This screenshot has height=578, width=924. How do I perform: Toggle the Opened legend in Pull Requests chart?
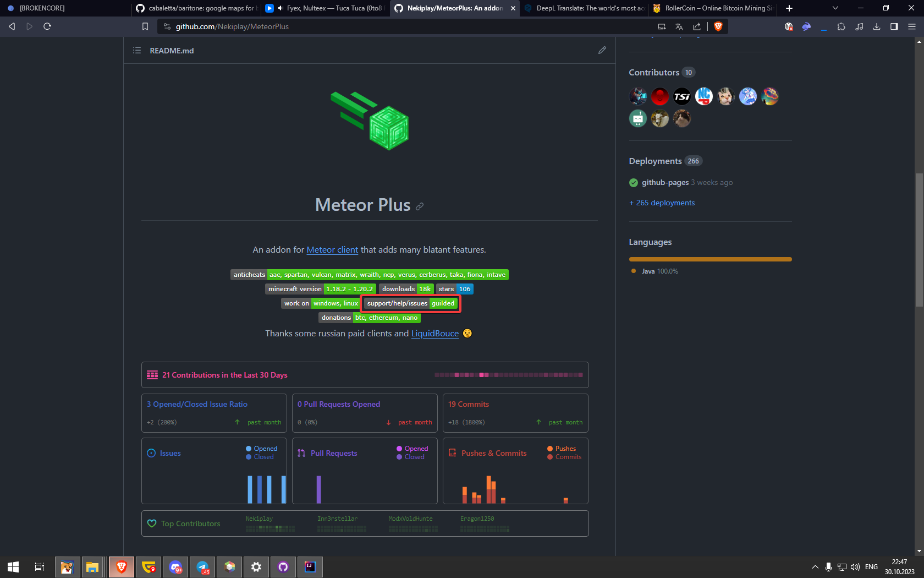point(411,449)
